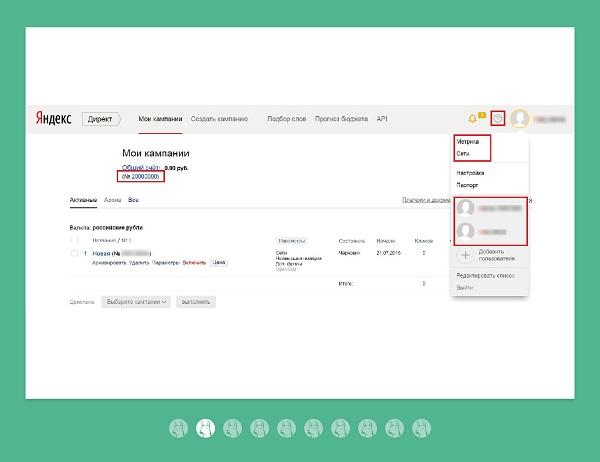Open the Создать кампанию tab
The image size is (600, 462).
(x=219, y=119)
